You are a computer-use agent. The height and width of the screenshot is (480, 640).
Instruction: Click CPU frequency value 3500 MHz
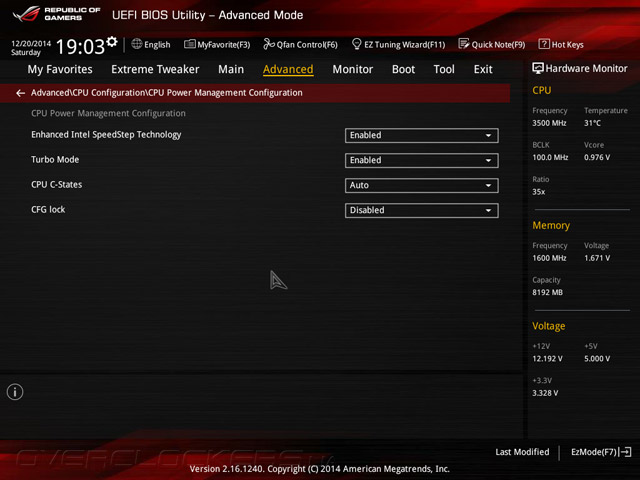tap(549, 123)
